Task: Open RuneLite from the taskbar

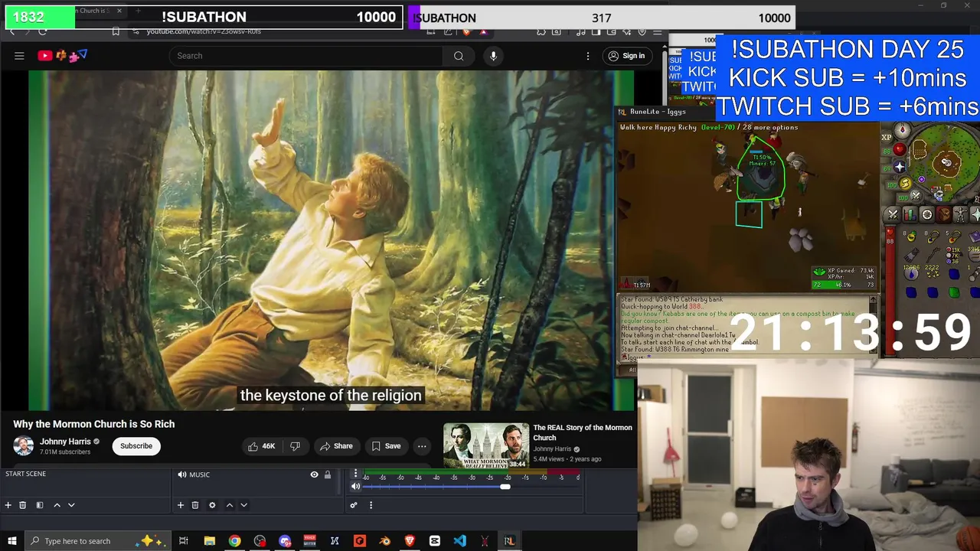Action: tap(509, 541)
